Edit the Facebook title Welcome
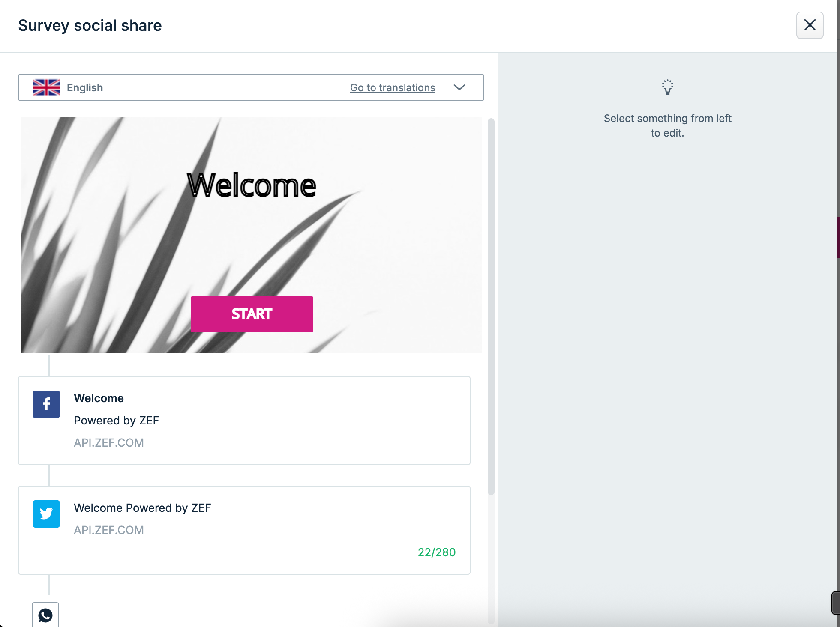Image resolution: width=840 pixels, height=627 pixels. pyautogui.click(x=99, y=398)
